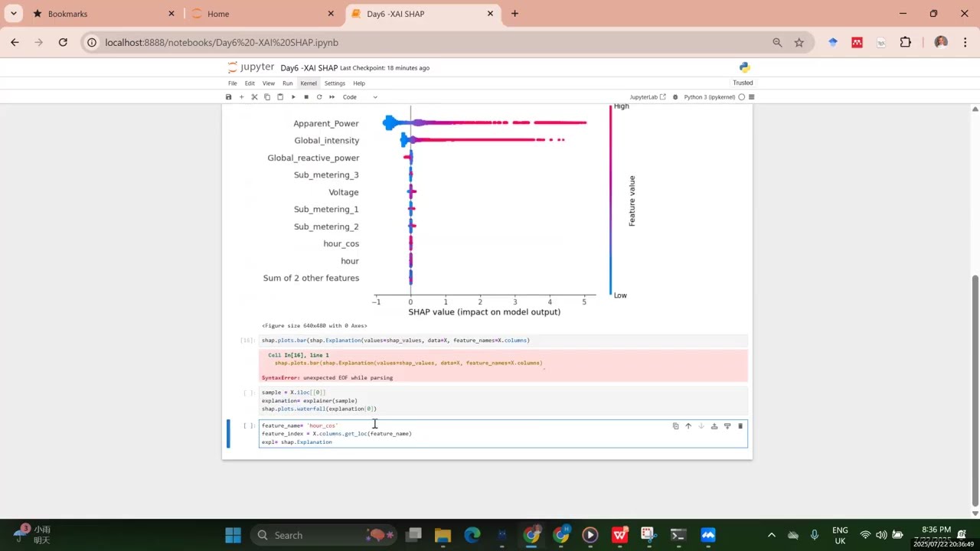Move the active cell up
Image resolution: width=980 pixels, height=551 pixels.
(x=688, y=426)
